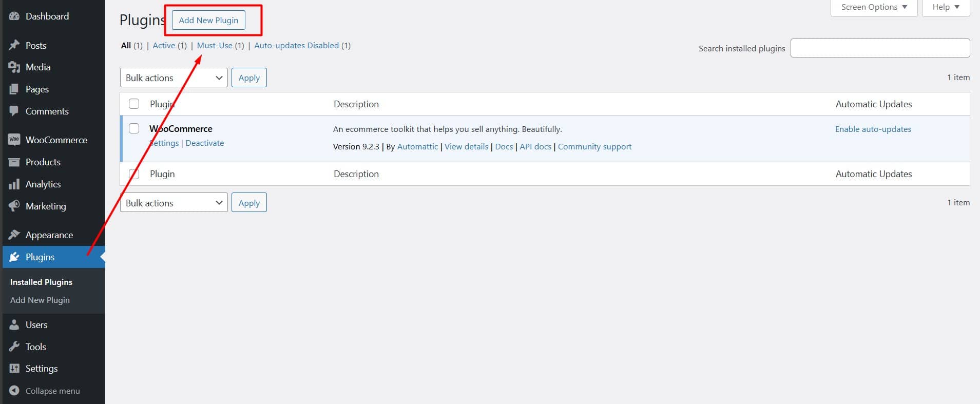Click the Posts pushpin icon

click(x=14, y=45)
